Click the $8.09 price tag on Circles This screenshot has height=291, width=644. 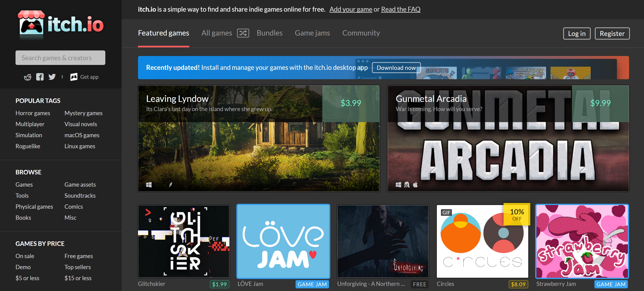[x=518, y=284]
